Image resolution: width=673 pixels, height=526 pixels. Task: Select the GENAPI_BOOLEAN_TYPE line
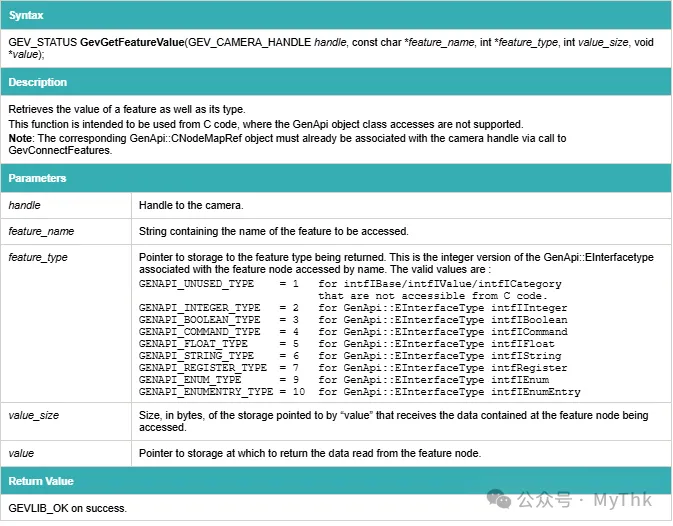pyautogui.click(x=353, y=320)
